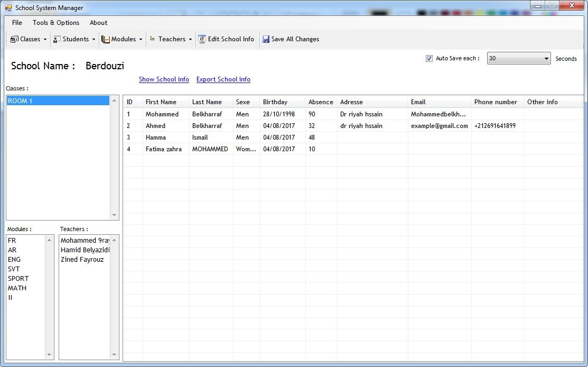The width and height of the screenshot is (588, 367).
Task: Click the Export School info link
Action: pos(223,79)
